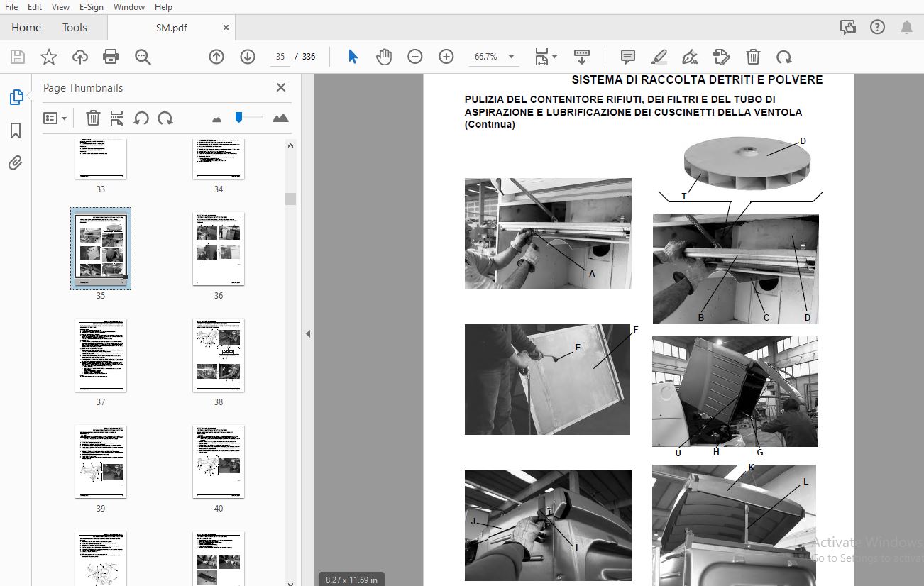The height and width of the screenshot is (586, 924).
Task: Rotate thumbnail clockwise
Action: (165, 118)
